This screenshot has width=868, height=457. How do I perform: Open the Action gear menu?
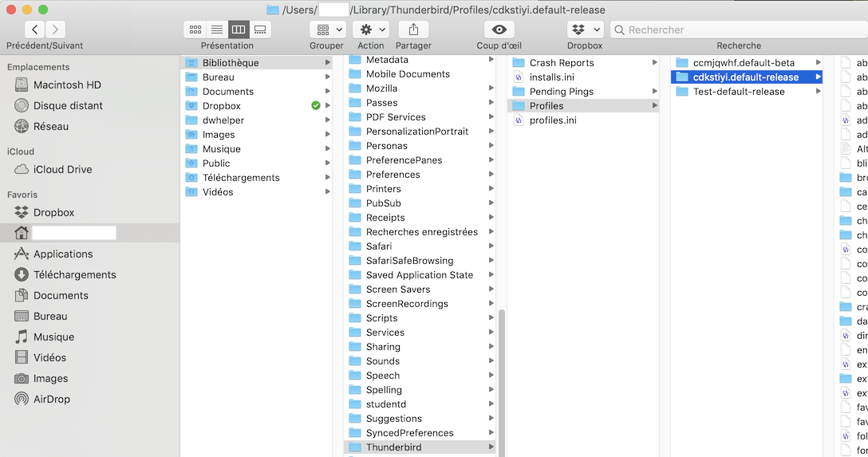[371, 30]
